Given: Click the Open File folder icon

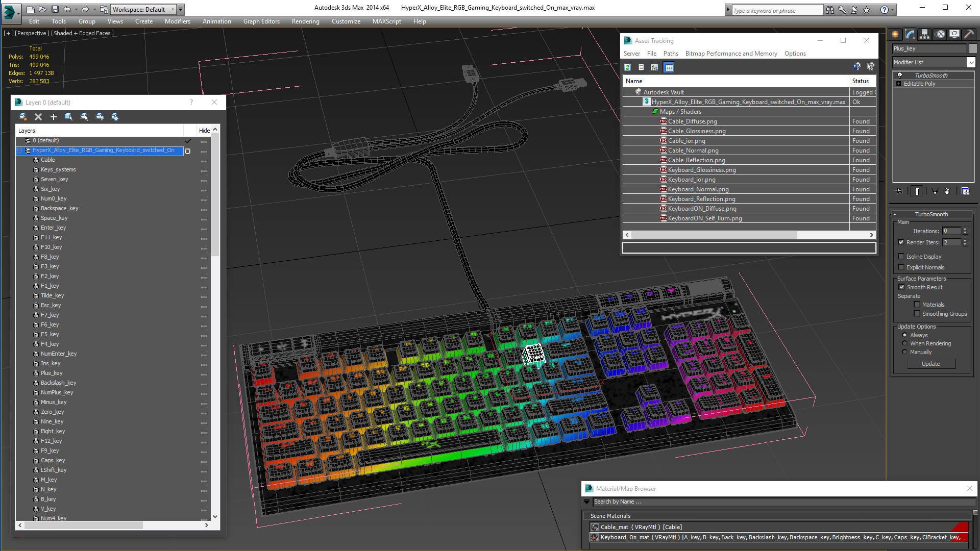Looking at the screenshot, I should [x=43, y=9].
